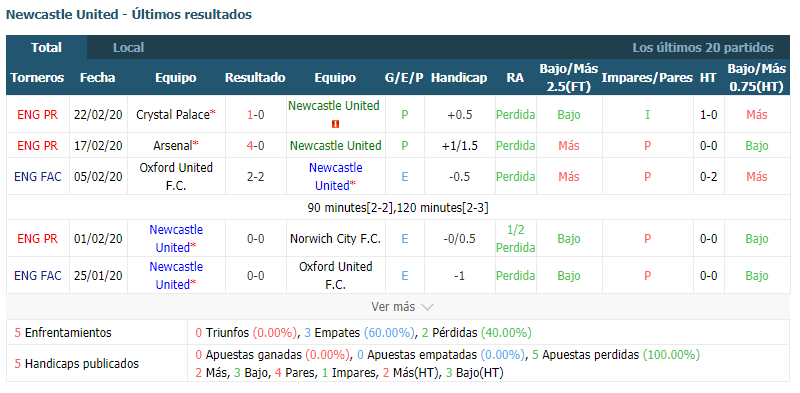Click the Bajo/Más 2.5(FT) column header

click(569, 78)
